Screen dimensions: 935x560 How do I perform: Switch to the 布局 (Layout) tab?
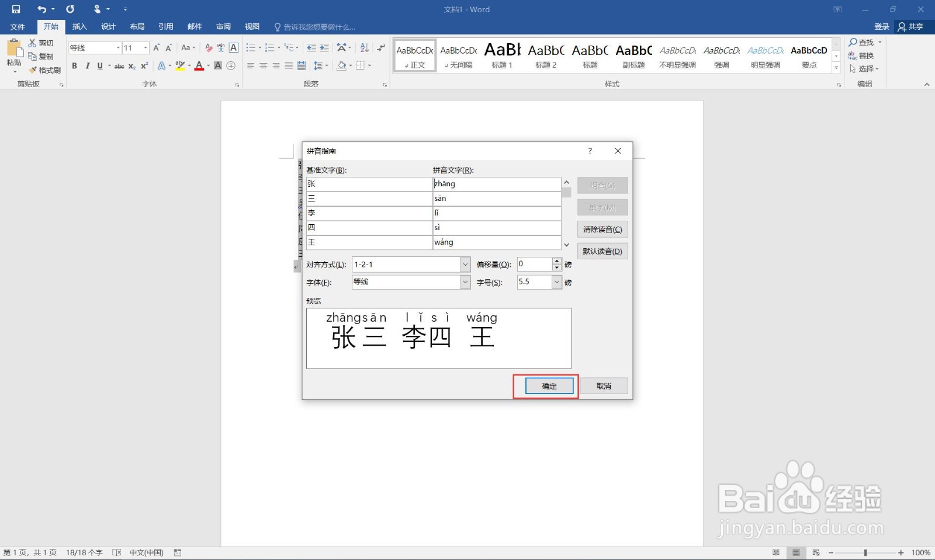tap(137, 27)
